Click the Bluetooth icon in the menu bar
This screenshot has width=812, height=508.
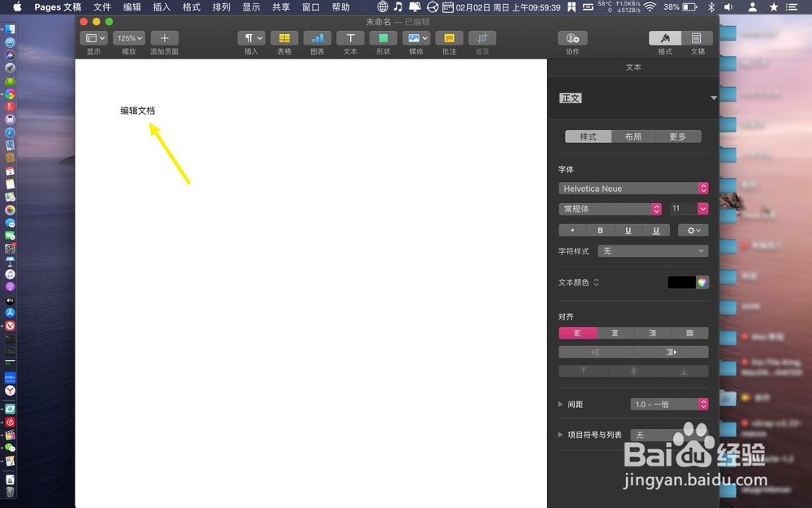tap(711, 7)
